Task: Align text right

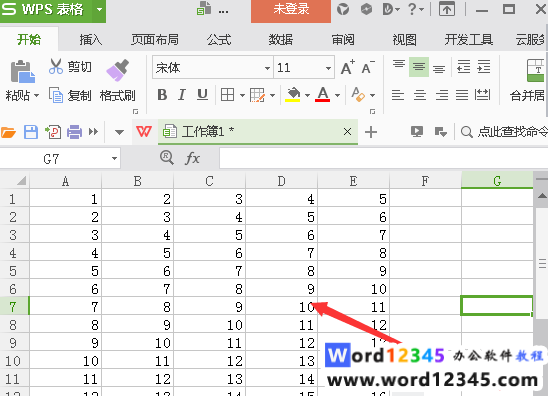Action: click(442, 95)
